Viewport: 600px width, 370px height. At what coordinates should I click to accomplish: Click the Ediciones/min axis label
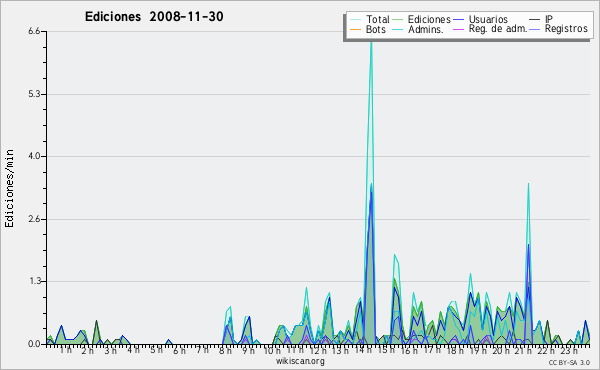tap(9, 188)
